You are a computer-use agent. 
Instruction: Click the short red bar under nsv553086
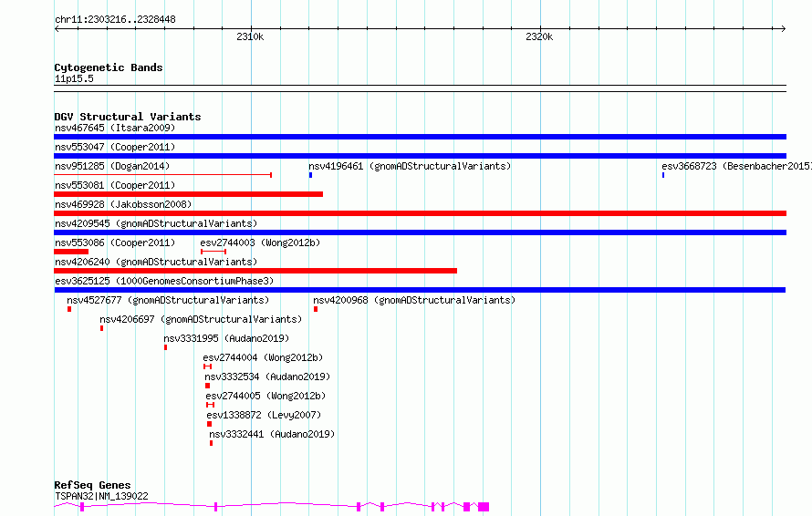(71, 252)
